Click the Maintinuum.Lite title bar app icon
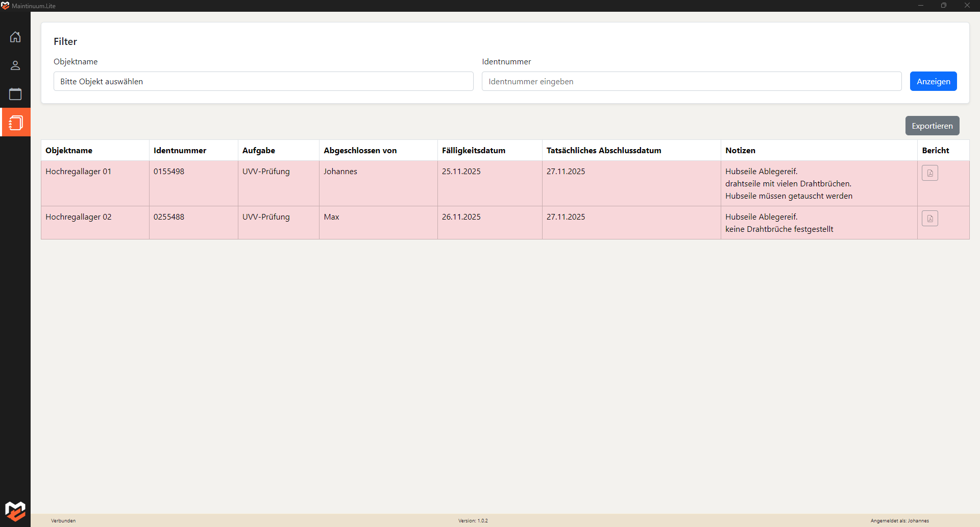The image size is (980, 527). coord(5,6)
